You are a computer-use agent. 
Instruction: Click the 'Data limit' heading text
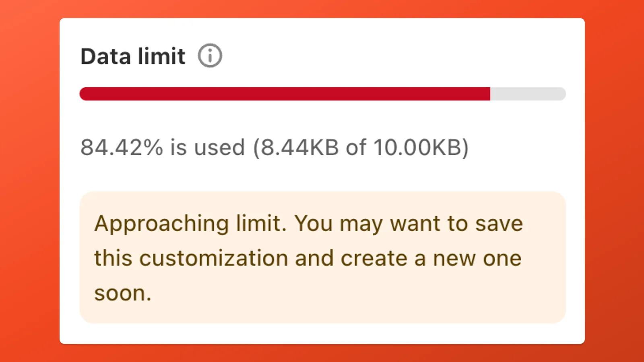click(133, 56)
